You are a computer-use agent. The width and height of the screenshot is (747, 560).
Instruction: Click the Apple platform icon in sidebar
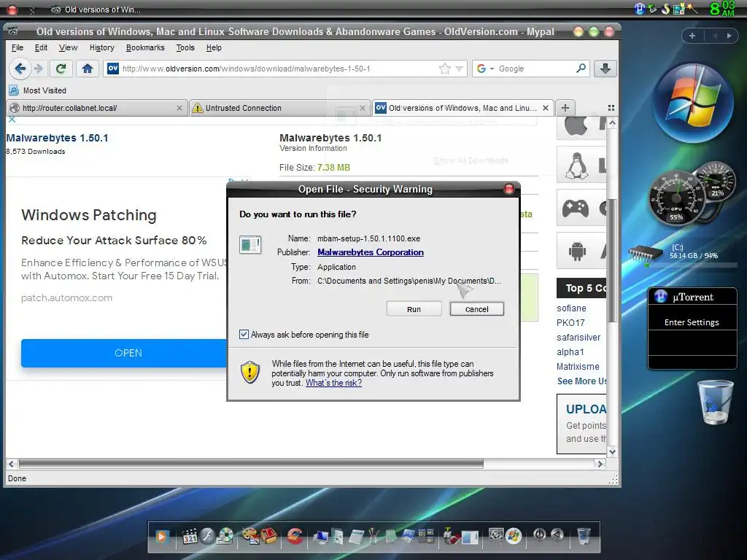click(576, 126)
